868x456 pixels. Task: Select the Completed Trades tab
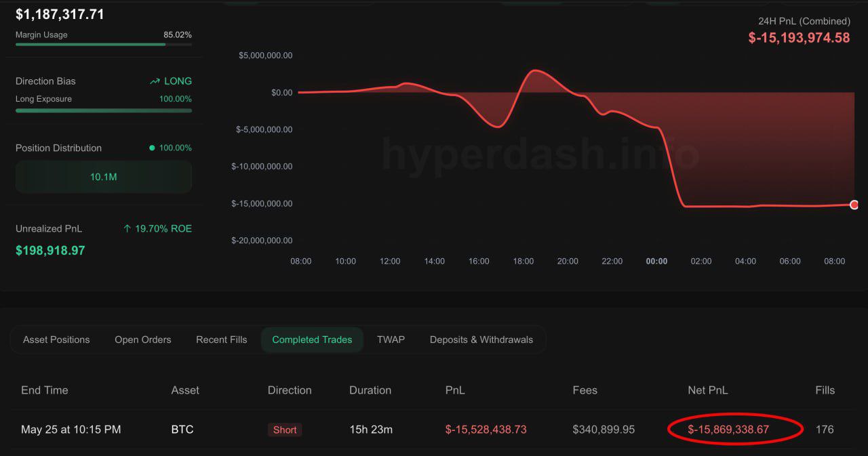pos(312,339)
